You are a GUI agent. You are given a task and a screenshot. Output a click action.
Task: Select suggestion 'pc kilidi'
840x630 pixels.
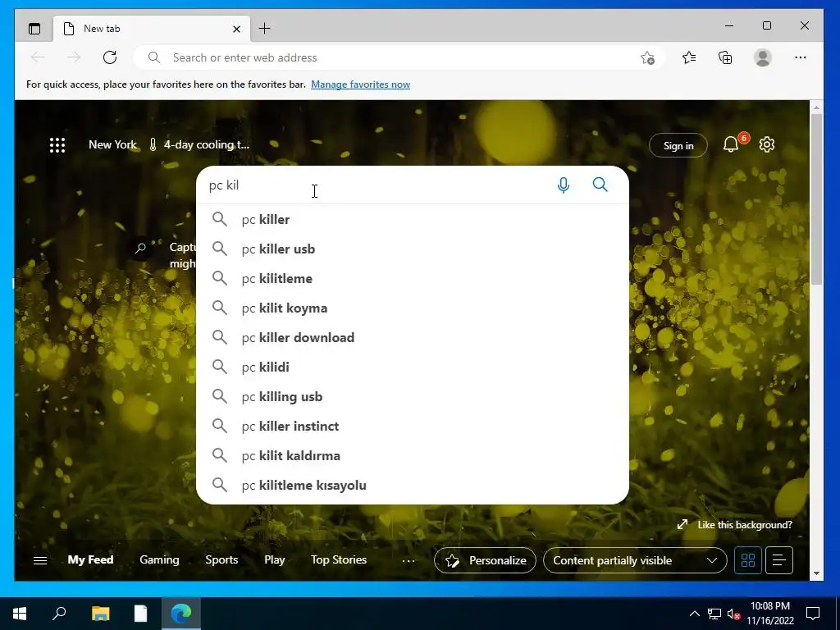[x=413, y=367]
